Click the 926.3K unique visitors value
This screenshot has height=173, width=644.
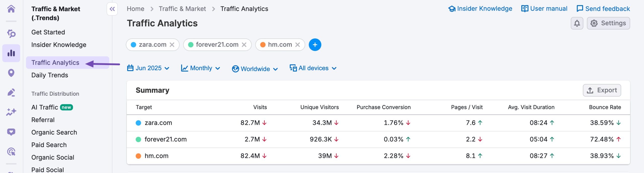[x=321, y=139]
